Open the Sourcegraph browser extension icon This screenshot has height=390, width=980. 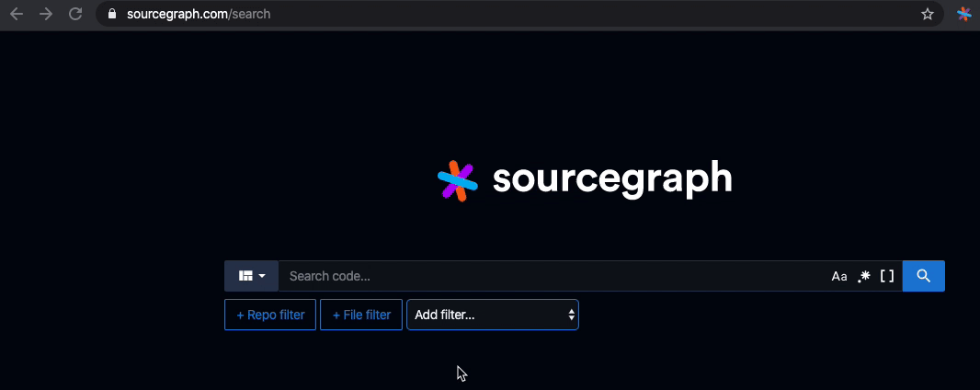[964, 14]
